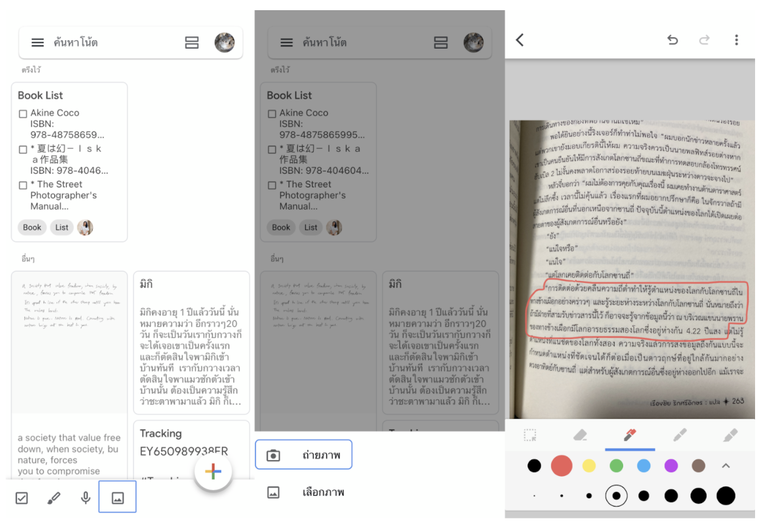This screenshot has height=532, width=763.
Task: Select the eraser tool in drawing editor
Action: (x=580, y=435)
